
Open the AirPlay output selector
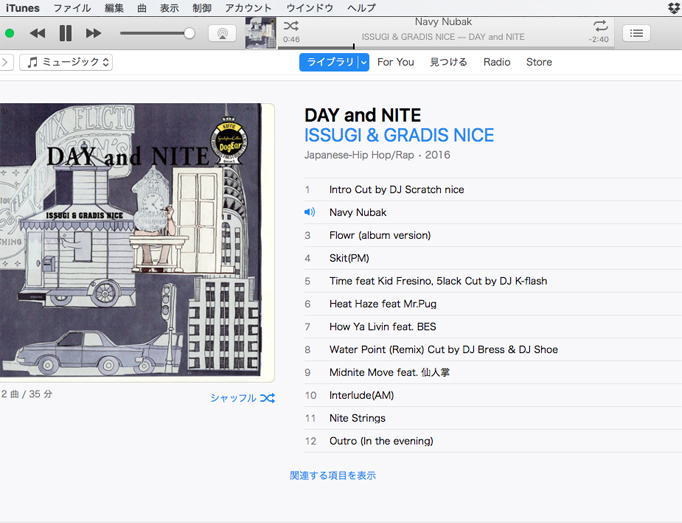click(x=222, y=33)
